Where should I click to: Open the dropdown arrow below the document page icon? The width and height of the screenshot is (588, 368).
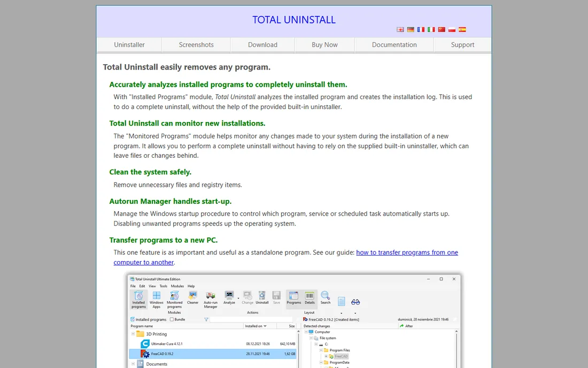tap(341, 313)
